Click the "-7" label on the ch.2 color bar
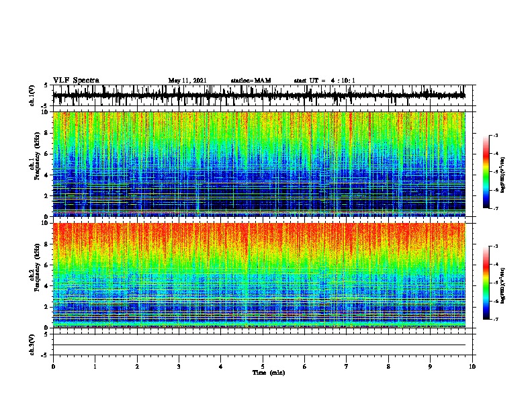Screen dimensions: 532x411 pos(495,320)
